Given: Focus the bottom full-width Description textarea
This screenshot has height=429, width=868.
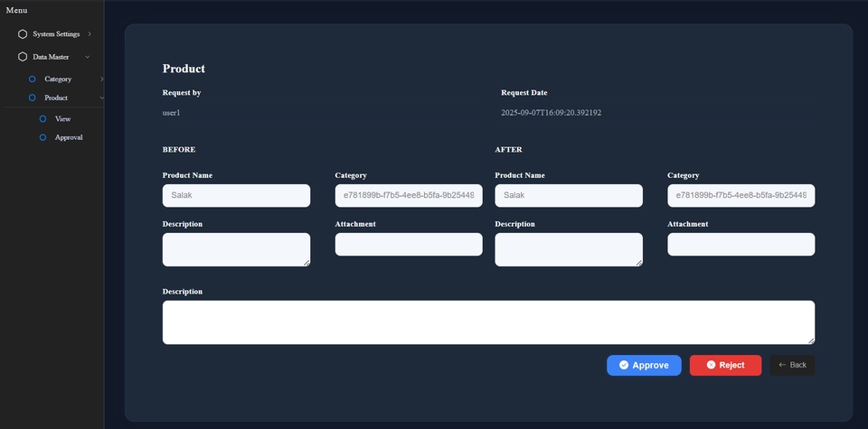Looking at the screenshot, I should pyautogui.click(x=488, y=322).
